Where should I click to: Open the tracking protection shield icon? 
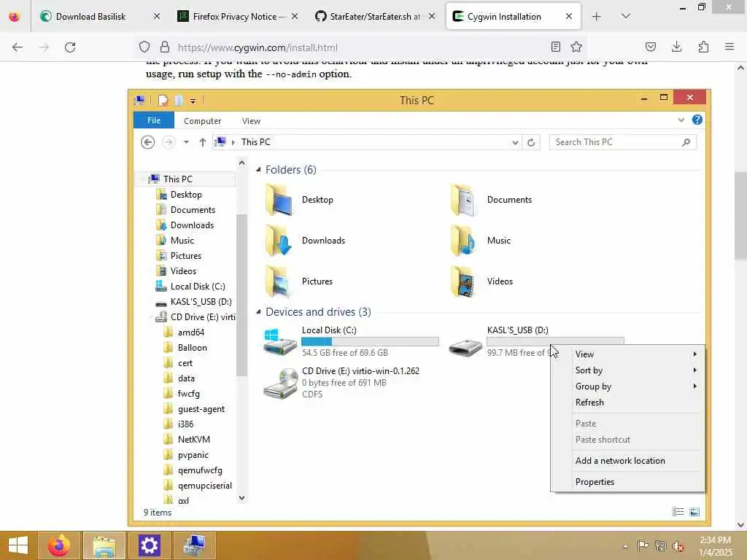(144, 47)
